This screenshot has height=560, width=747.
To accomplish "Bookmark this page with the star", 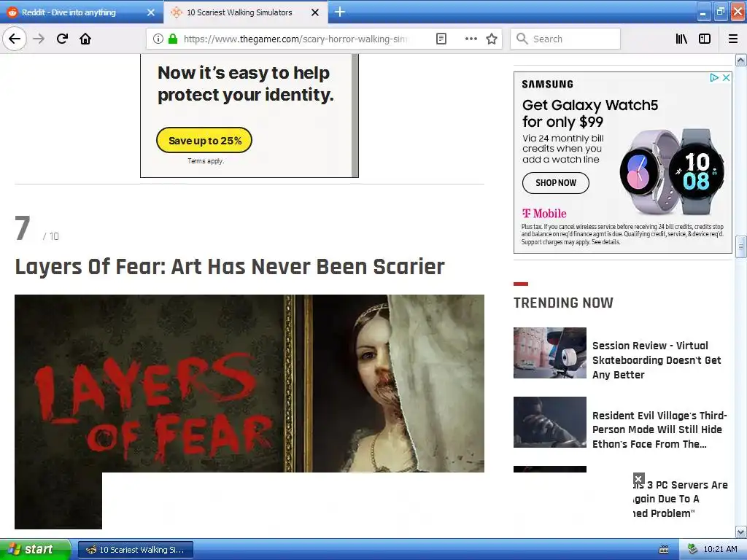I will pyautogui.click(x=492, y=39).
